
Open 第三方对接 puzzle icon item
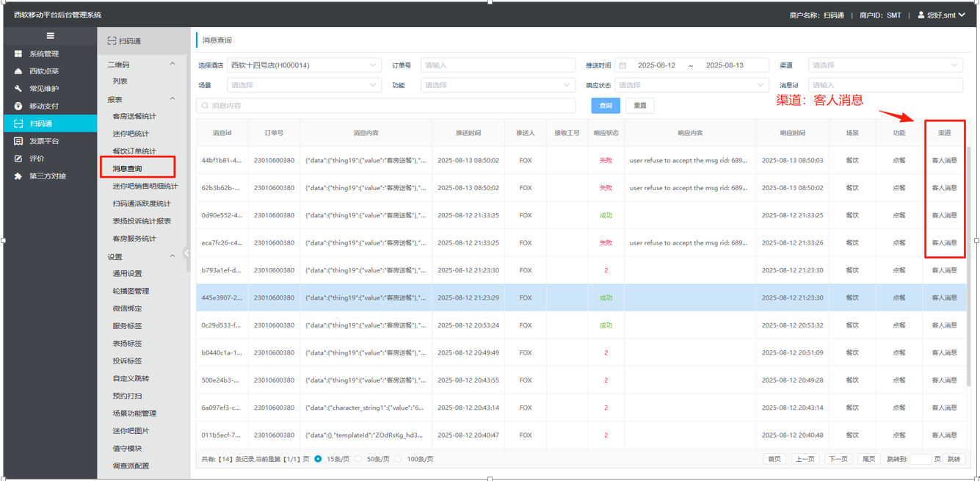48,176
